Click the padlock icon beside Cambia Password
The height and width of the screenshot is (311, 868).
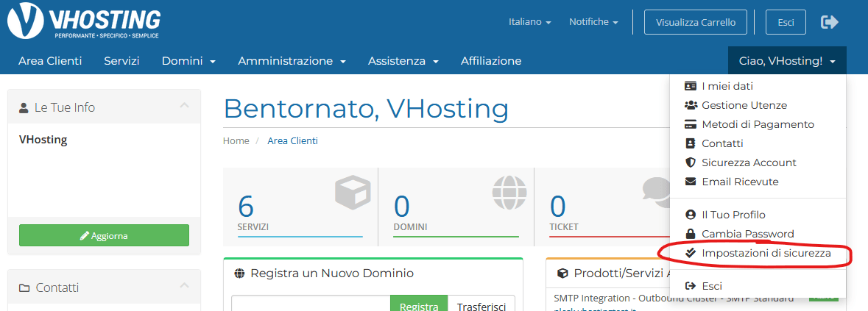pos(690,234)
